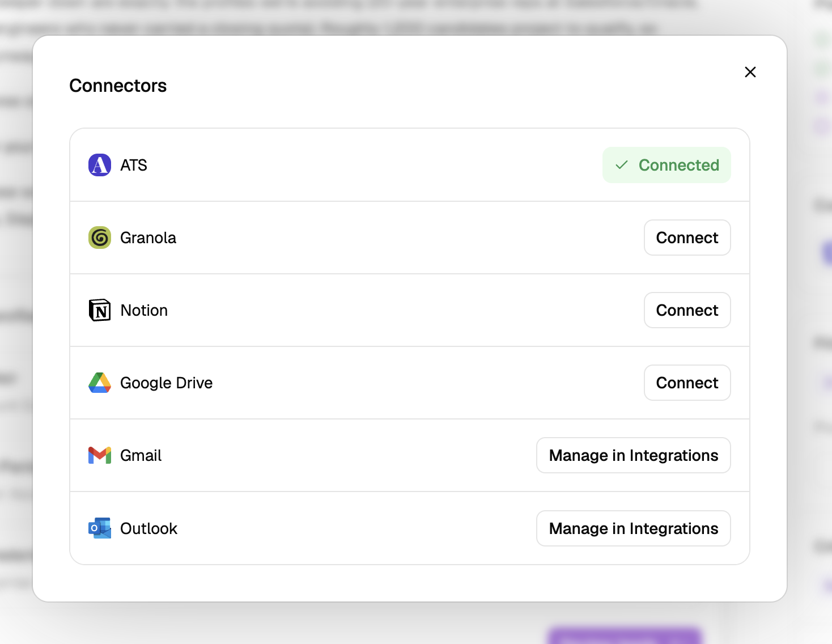Click the Gmail envelope icon
The image size is (832, 644).
click(100, 455)
